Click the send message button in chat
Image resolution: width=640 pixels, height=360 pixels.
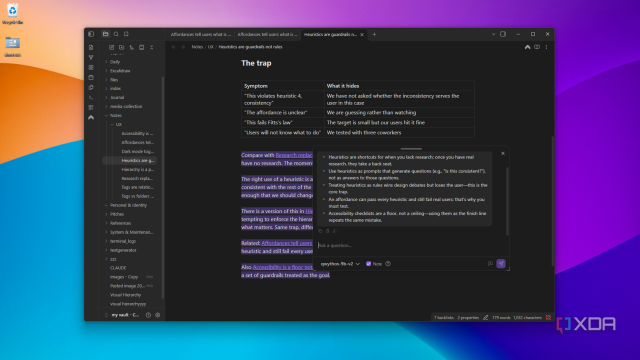501,264
